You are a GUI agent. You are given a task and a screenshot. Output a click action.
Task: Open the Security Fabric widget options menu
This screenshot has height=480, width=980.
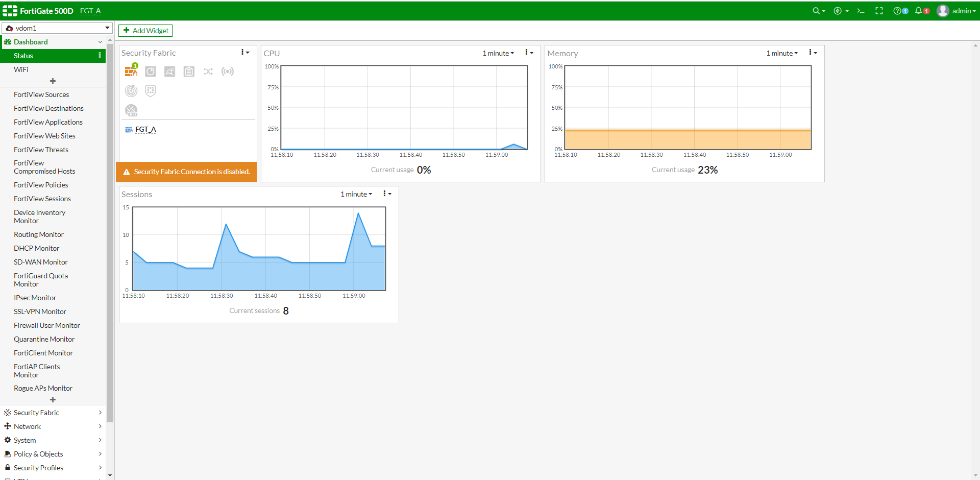click(x=245, y=53)
